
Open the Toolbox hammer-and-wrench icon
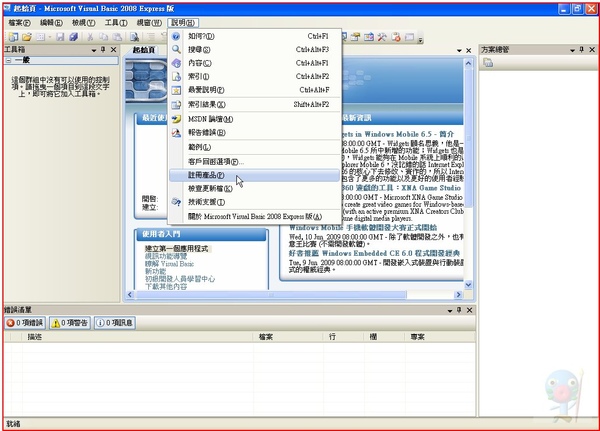(x=382, y=37)
